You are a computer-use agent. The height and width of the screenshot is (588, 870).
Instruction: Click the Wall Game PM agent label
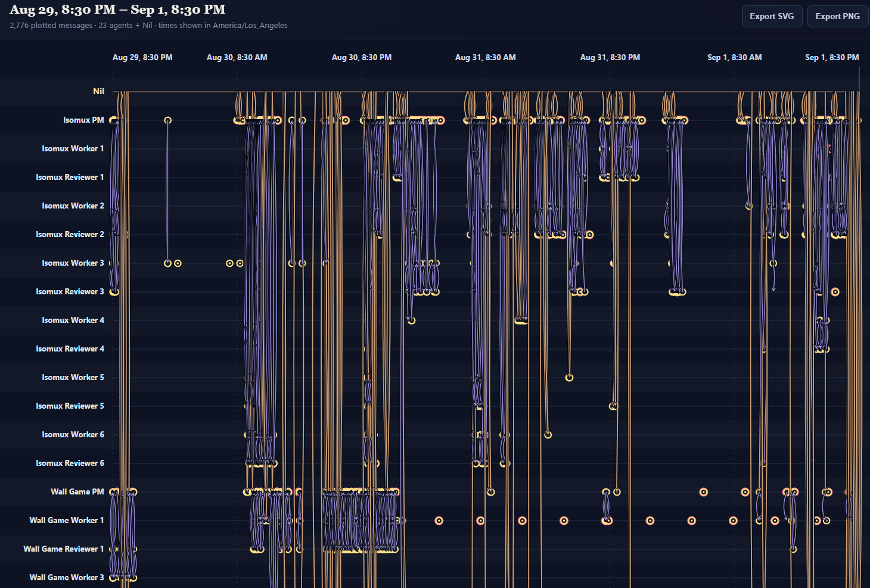77,491
